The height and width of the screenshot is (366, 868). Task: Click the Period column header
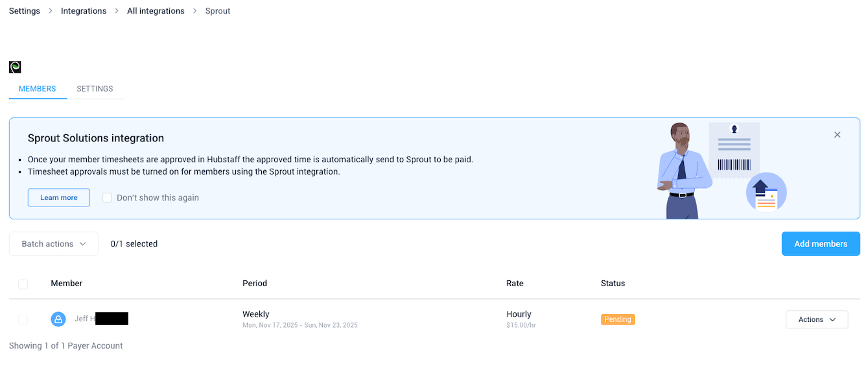(x=255, y=284)
